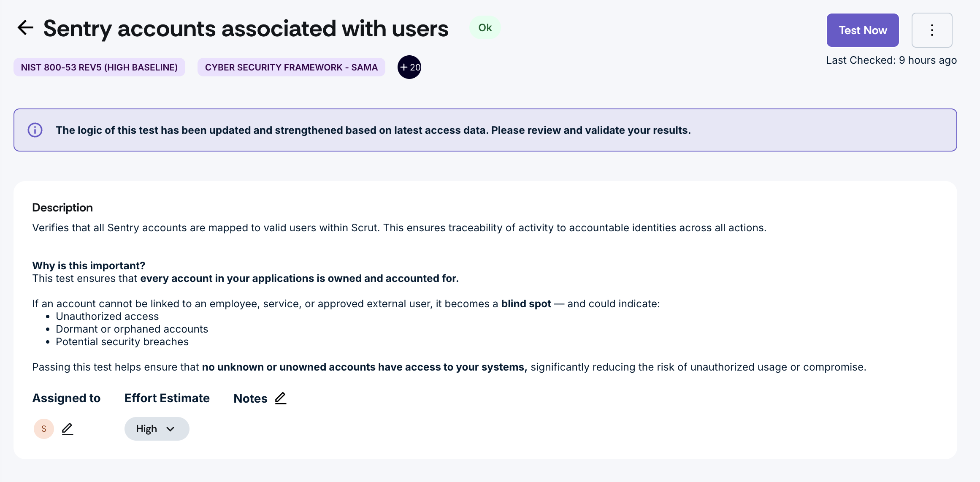Expand the +20 frameworks badge
This screenshot has width=980, height=482.
(409, 67)
